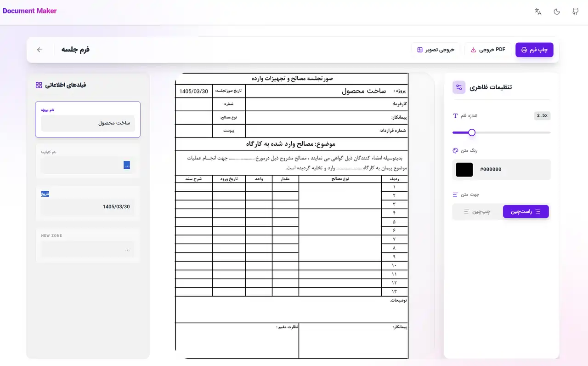Click the نوع مصالح column header
588x366 pixels.
coord(340,179)
